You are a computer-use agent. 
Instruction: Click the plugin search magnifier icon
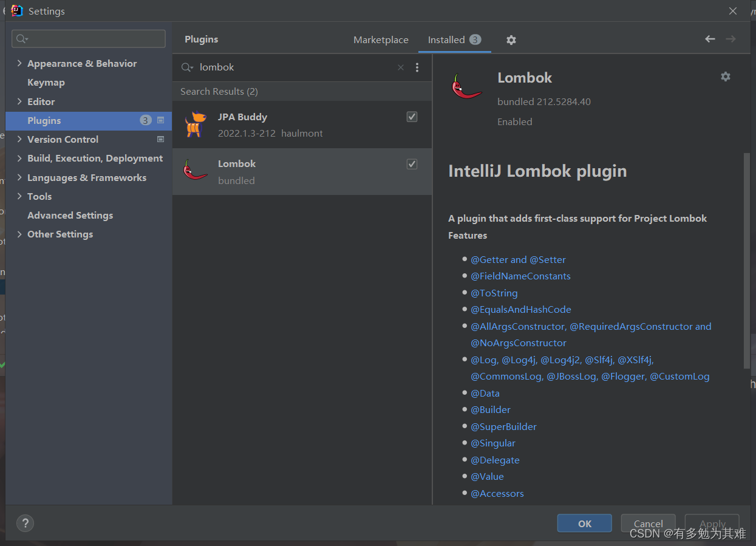click(x=187, y=67)
